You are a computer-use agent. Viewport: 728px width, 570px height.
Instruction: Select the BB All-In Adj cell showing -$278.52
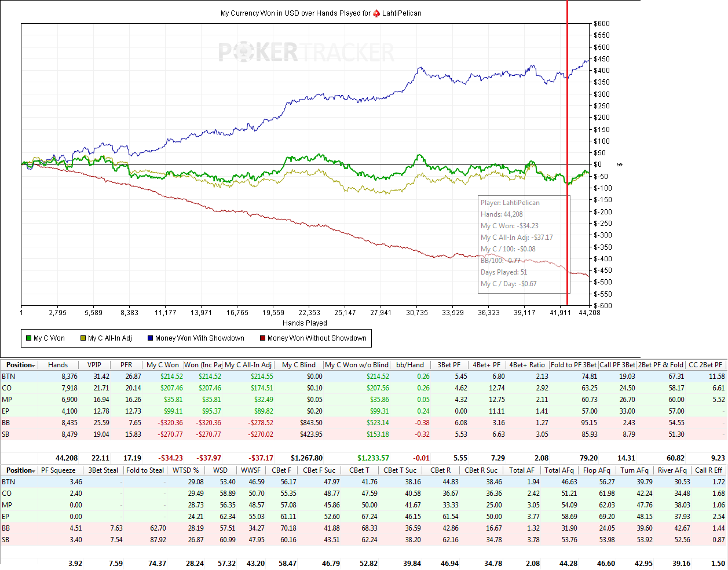261,423
